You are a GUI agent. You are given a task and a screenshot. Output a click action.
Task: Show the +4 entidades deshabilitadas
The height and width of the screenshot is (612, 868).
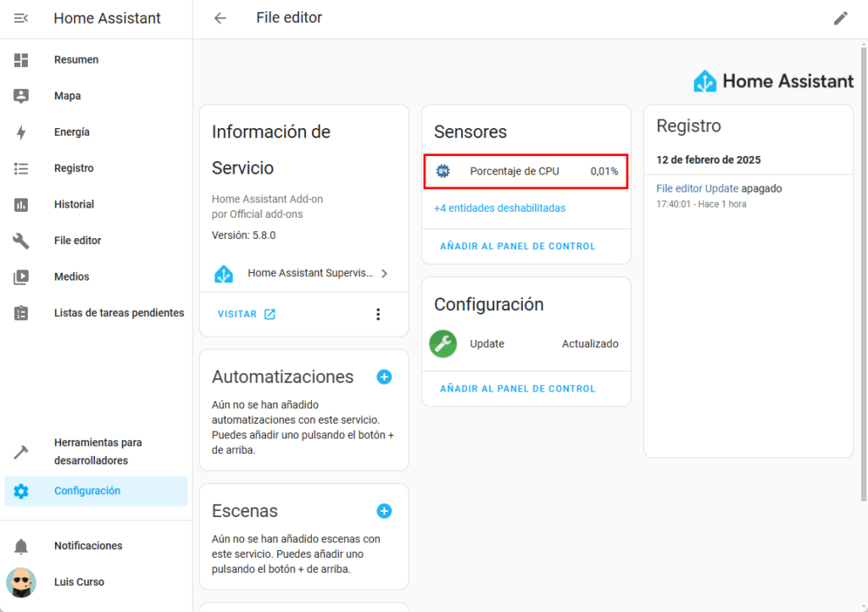499,208
